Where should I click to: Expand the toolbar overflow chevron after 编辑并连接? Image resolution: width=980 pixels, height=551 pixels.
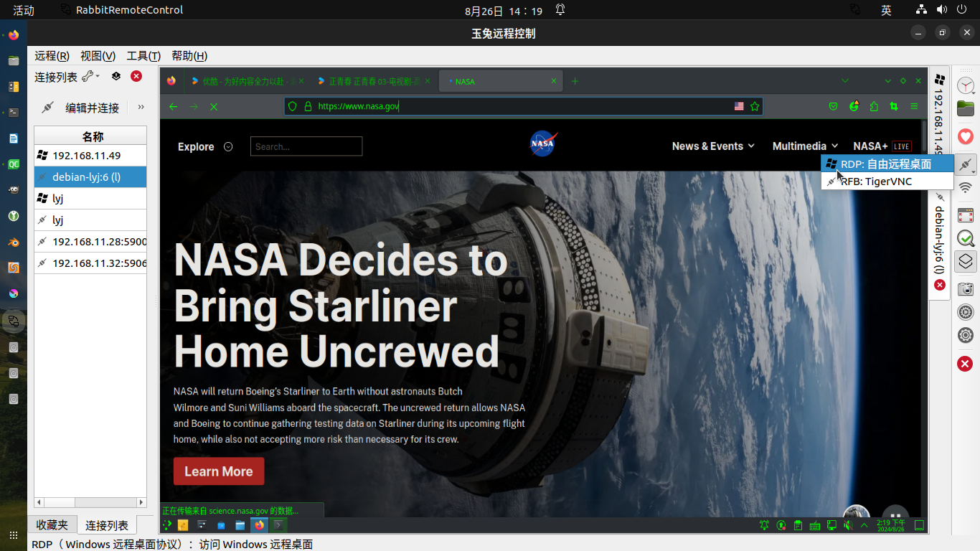click(141, 107)
